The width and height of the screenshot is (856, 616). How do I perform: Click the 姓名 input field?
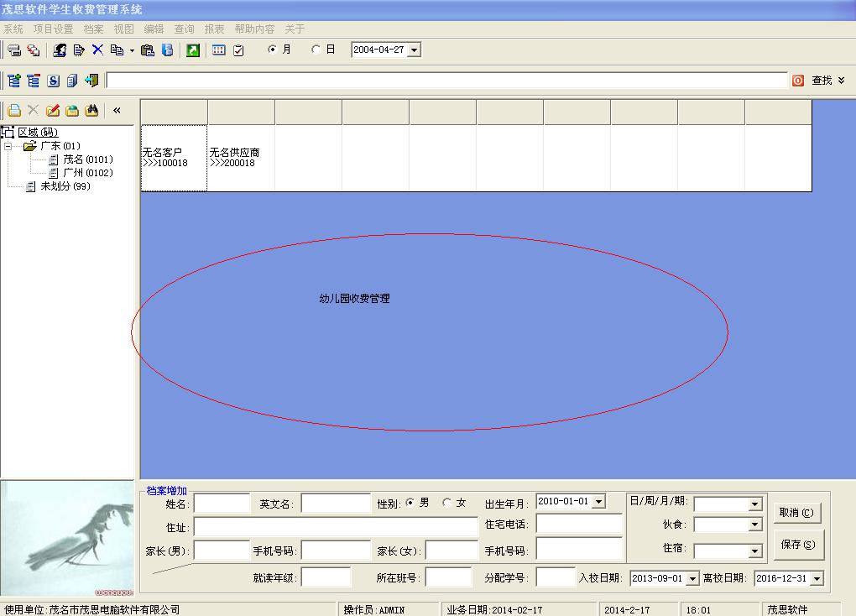click(x=222, y=504)
